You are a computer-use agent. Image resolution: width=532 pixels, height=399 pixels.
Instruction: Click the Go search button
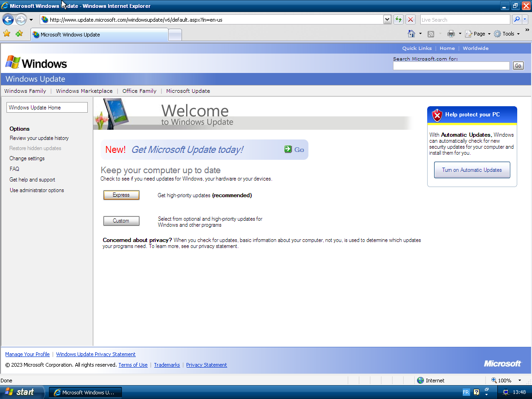point(518,66)
